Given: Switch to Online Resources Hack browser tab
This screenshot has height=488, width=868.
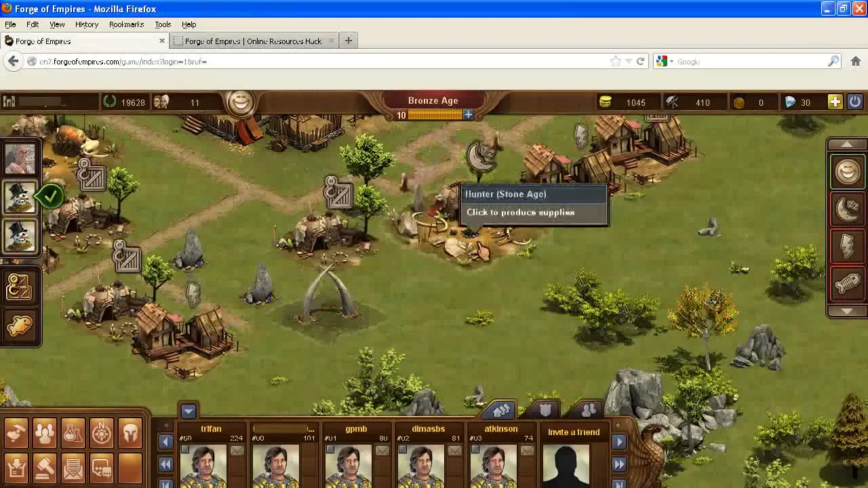Looking at the screenshot, I should pos(252,41).
